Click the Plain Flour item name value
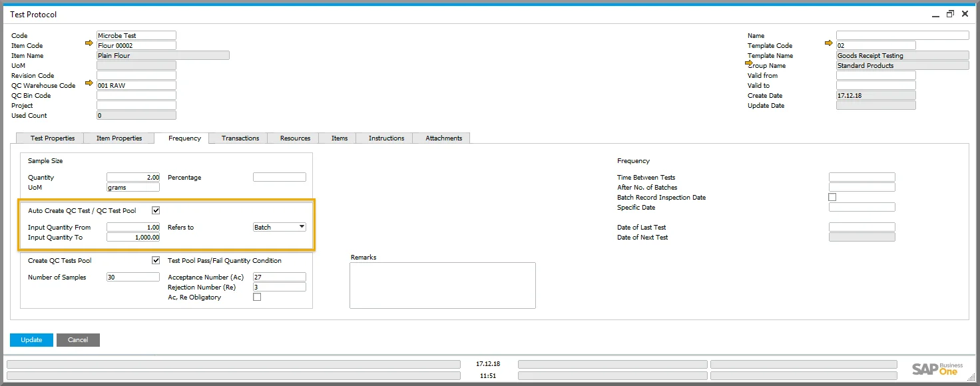 [x=163, y=55]
